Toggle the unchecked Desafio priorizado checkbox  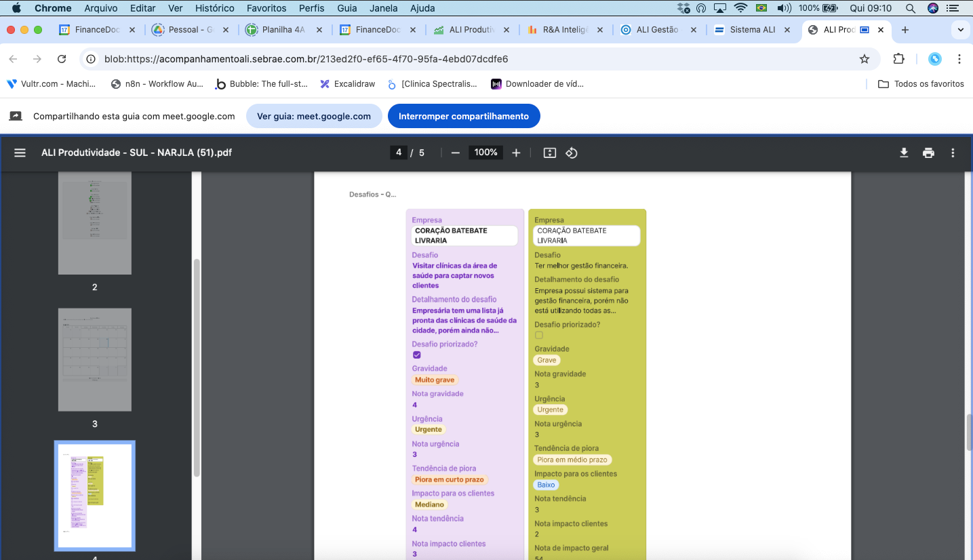pyautogui.click(x=538, y=335)
